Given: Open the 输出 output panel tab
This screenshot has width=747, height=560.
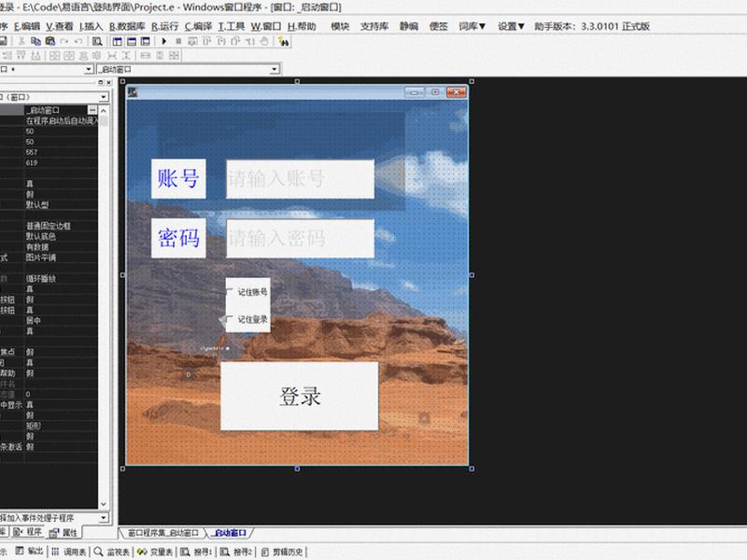Looking at the screenshot, I should (30, 552).
